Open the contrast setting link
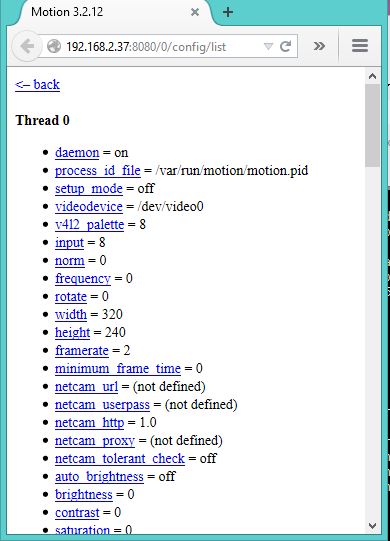This screenshot has height=541, width=390. tap(77, 512)
